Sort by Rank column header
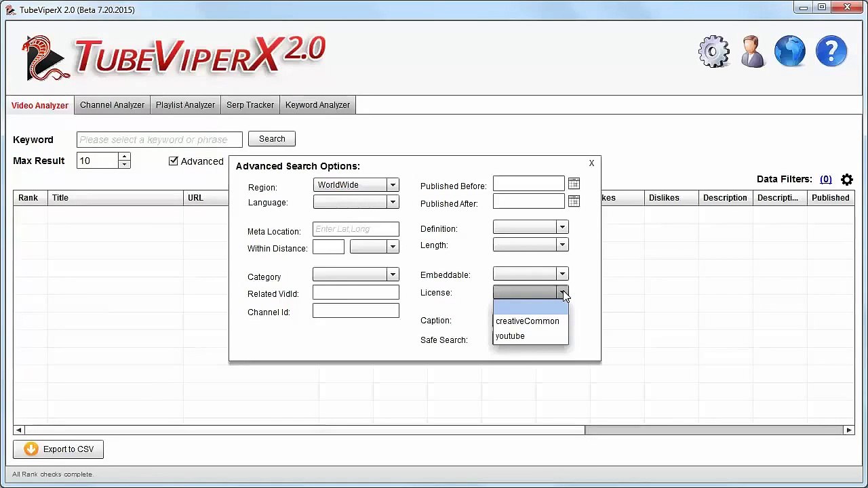This screenshot has height=488, width=868. (x=30, y=198)
